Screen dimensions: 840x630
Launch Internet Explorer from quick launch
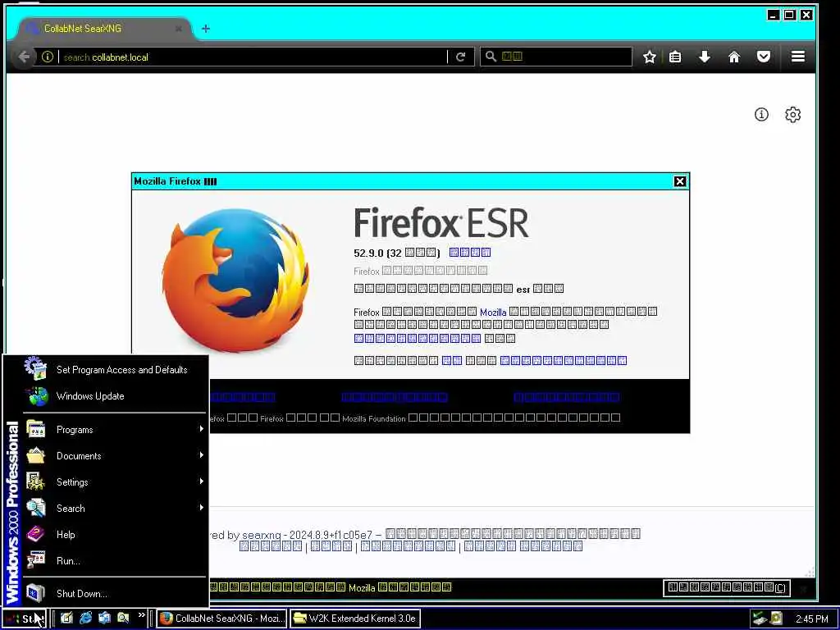tap(85, 618)
